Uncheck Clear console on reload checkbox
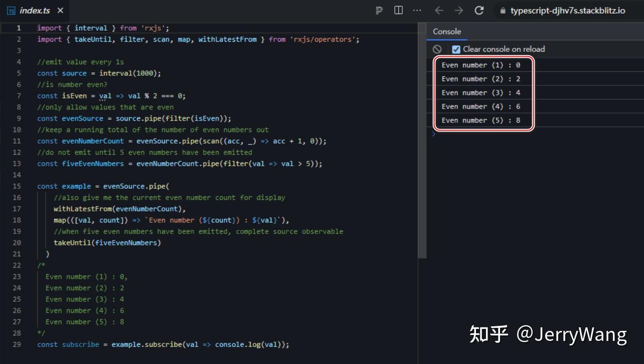 [x=456, y=49]
